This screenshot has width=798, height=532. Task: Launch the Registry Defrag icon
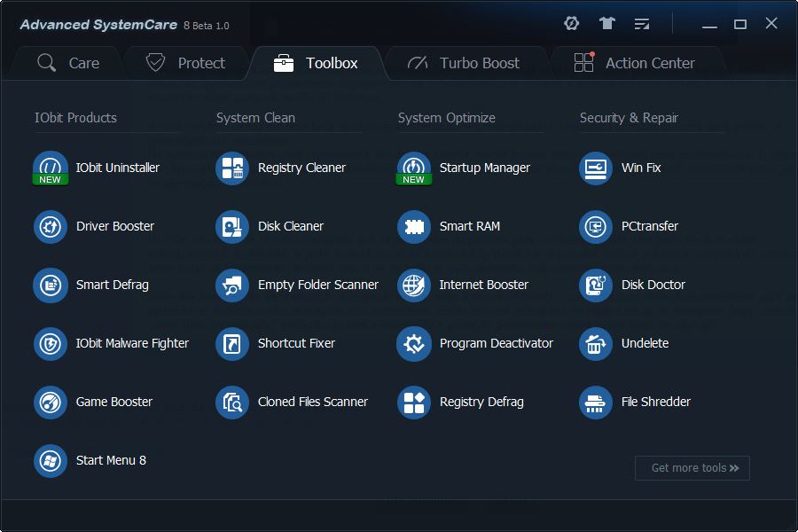[x=414, y=403]
